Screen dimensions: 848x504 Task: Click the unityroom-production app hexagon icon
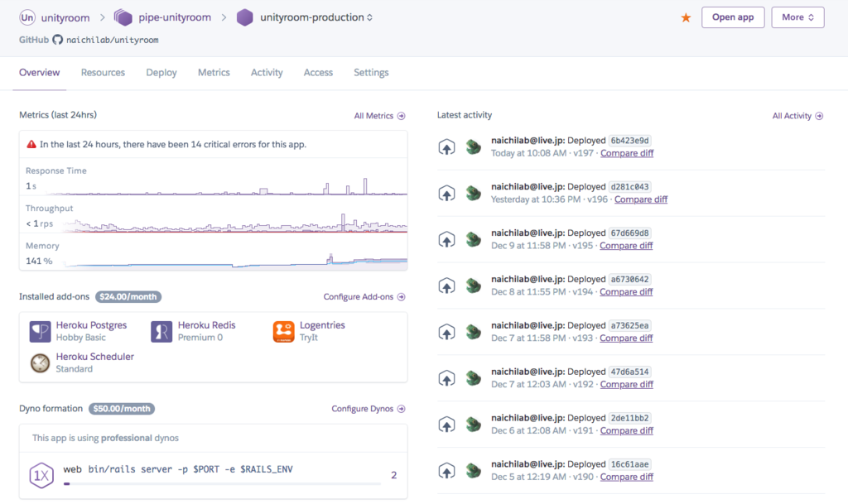(245, 17)
